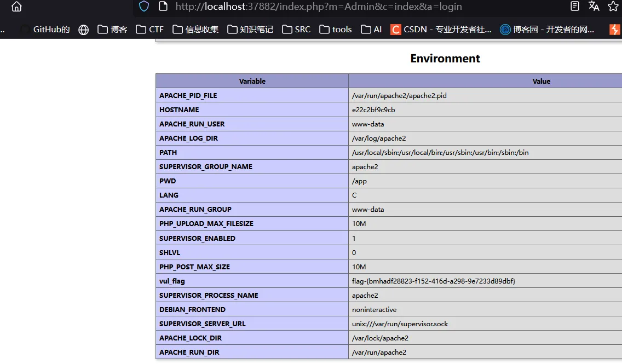Select APACHE_RUN_DIR variable name

pos(189,353)
